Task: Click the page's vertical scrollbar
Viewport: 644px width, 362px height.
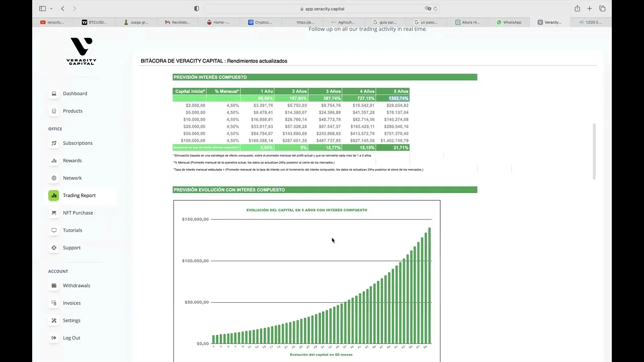Action: [x=594, y=151]
